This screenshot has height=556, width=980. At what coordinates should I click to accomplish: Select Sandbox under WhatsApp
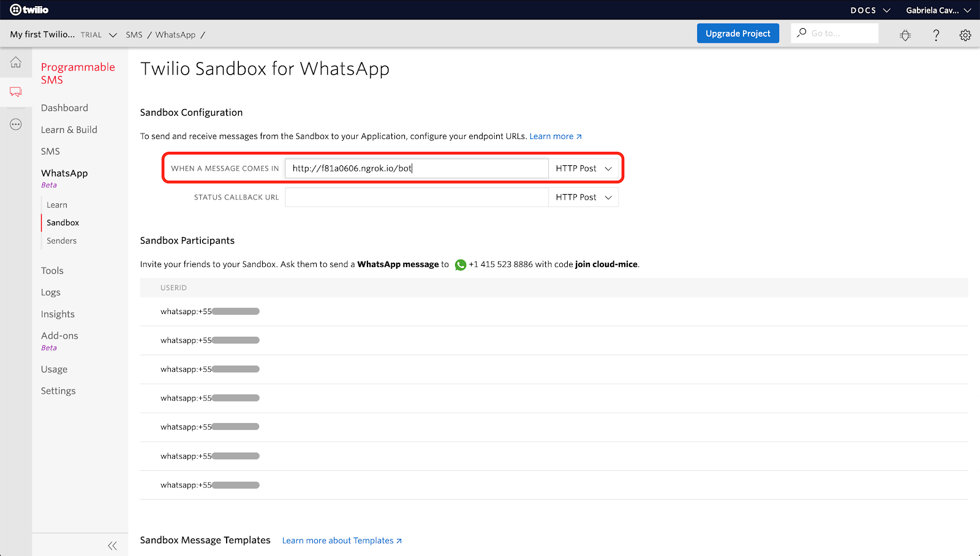[x=63, y=223]
